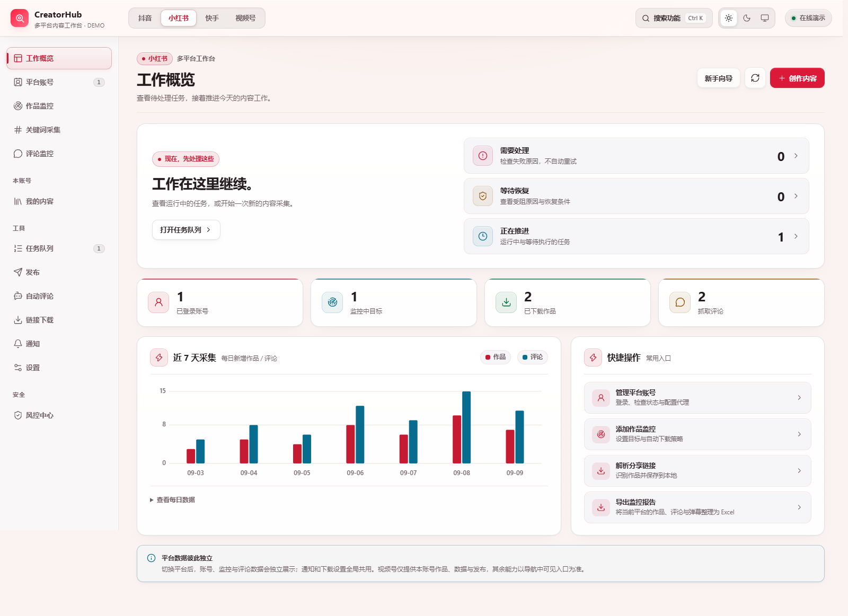Switch to dark theme moon icon

[x=747, y=18]
